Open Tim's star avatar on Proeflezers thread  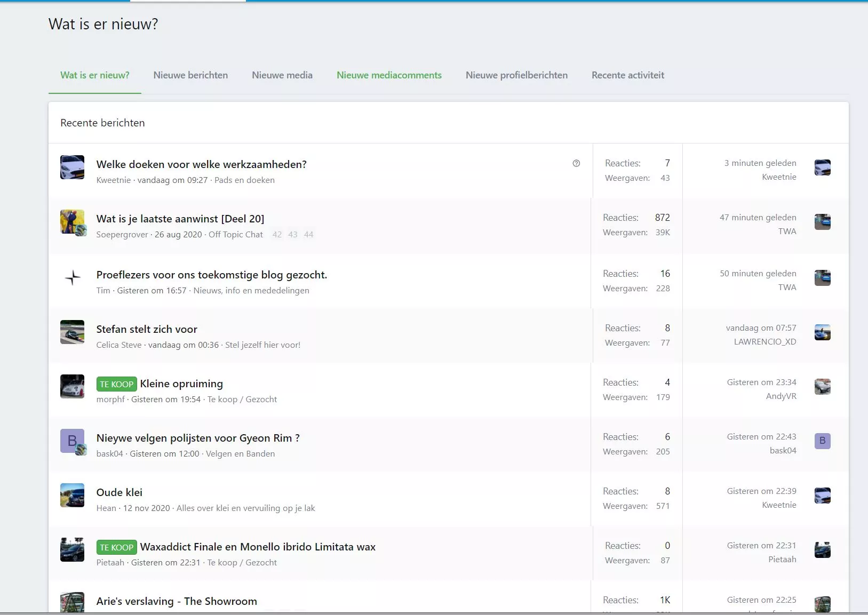(x=73, y=277)
